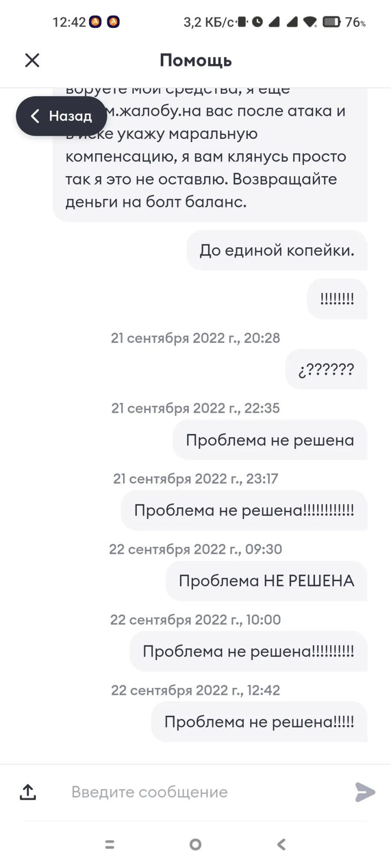Tap the Android recent apps icon
Viewport: 391px width, 868px height.
(110, 844)
